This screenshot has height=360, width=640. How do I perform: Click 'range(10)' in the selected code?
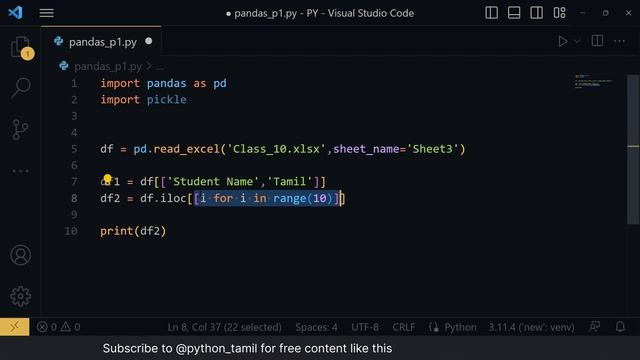pos(303,198)
